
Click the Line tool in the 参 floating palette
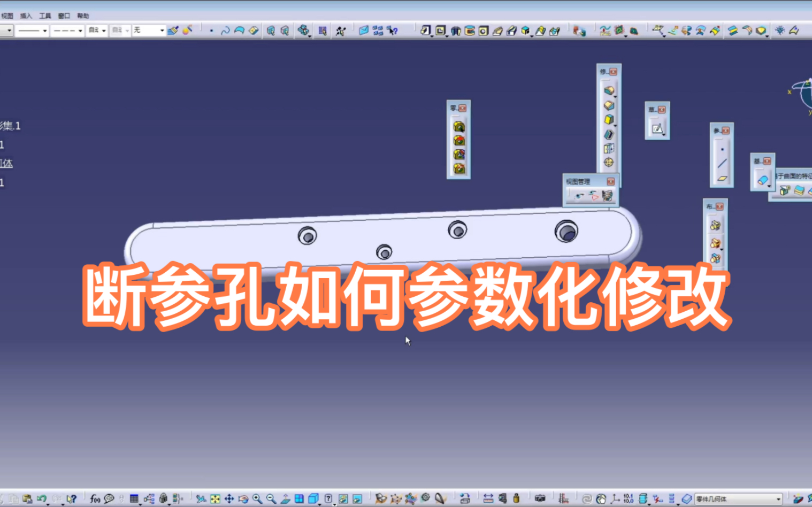coord(723,164)
